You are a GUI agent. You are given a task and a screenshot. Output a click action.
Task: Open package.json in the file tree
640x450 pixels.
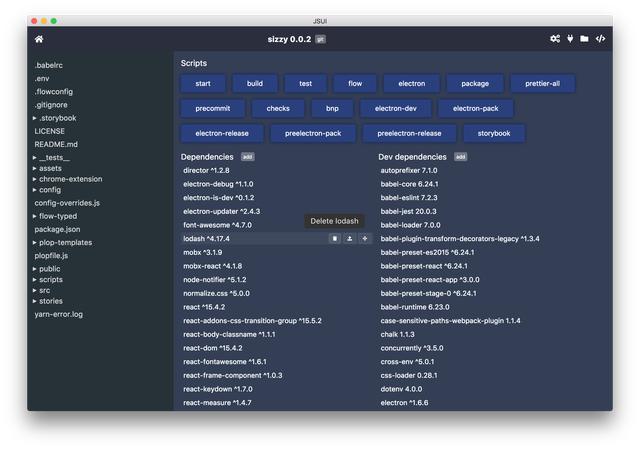pyautogui.click(x=57, y=229)
